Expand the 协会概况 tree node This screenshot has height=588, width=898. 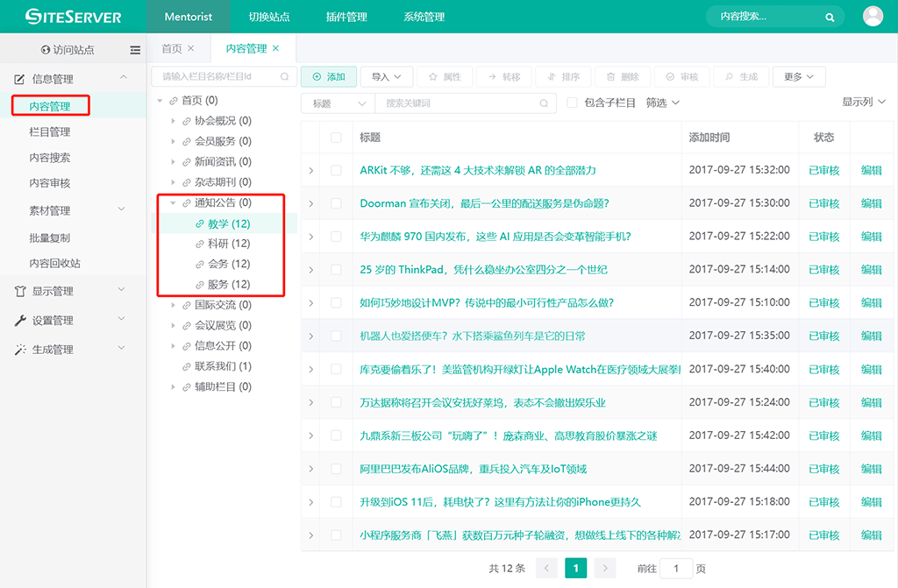[x=173, y=121]
